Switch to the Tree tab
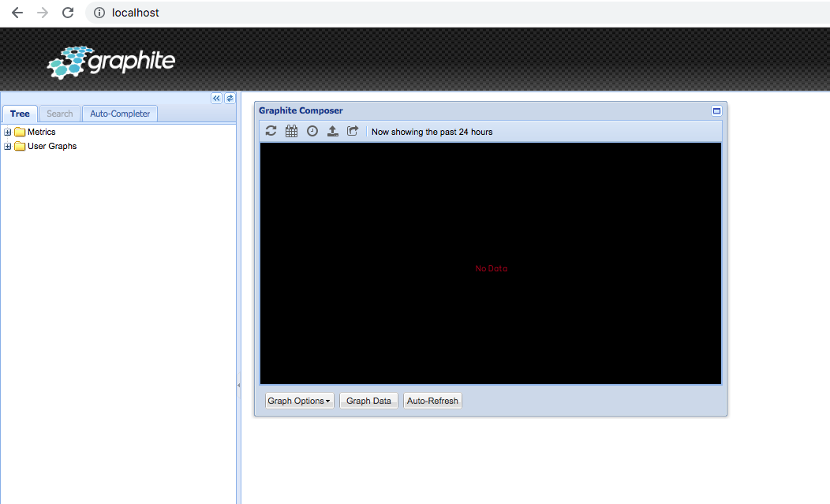Viewport: 830px width, 504px height. (x=20, y=114)
